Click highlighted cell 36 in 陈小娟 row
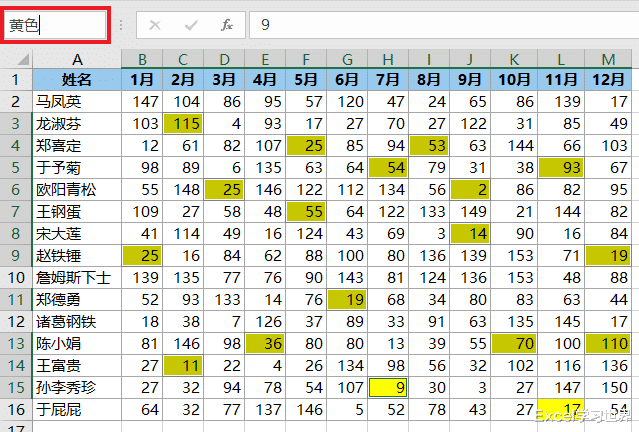This screenshot has height=432, width=639. (265, 344)
